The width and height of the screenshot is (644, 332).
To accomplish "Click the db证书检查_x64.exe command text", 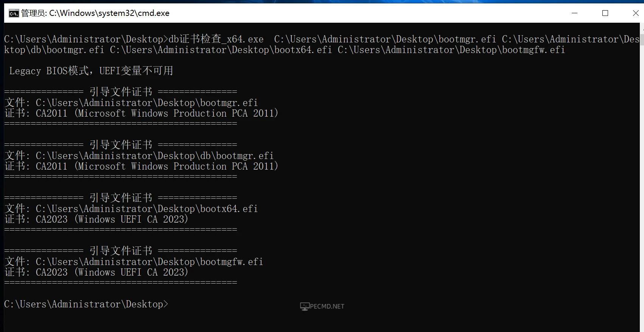I will click(216, 39).
